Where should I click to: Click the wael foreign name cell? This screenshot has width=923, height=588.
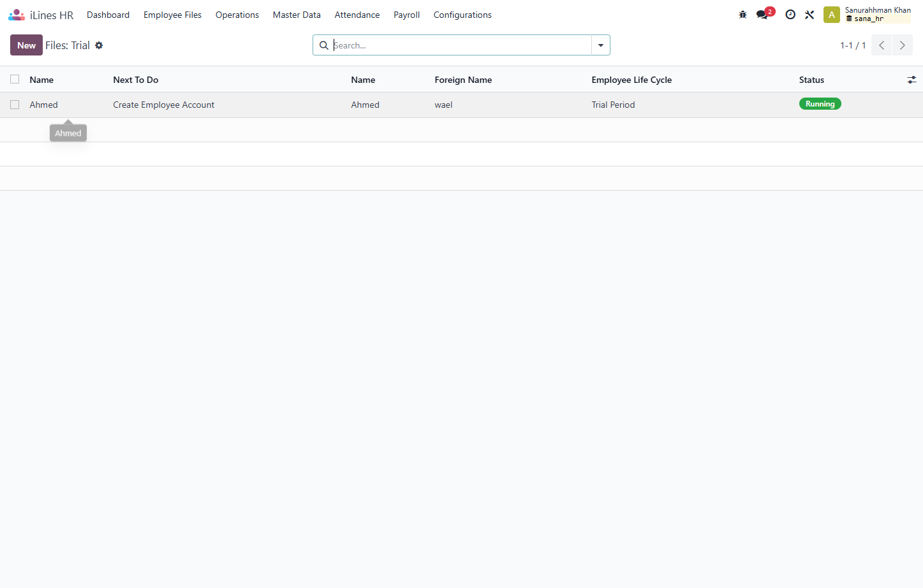coord(443,105)
